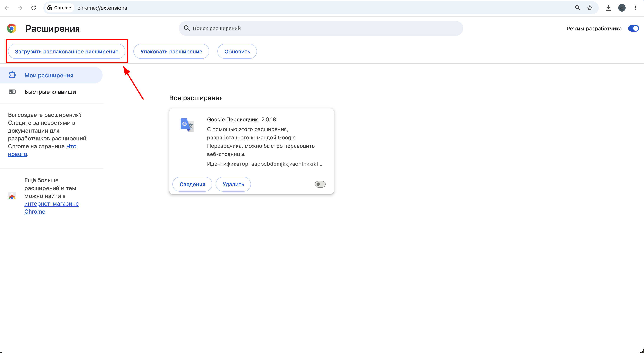
Task: Click the Chrome site info chip
Action: [59, 8]
